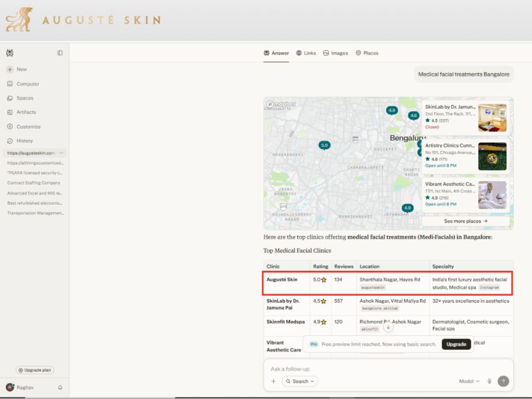Image resolution: width=532 pixels, height=399 pixels.
Task: Open the Search mode dropdown
Action: coord(300,381)
